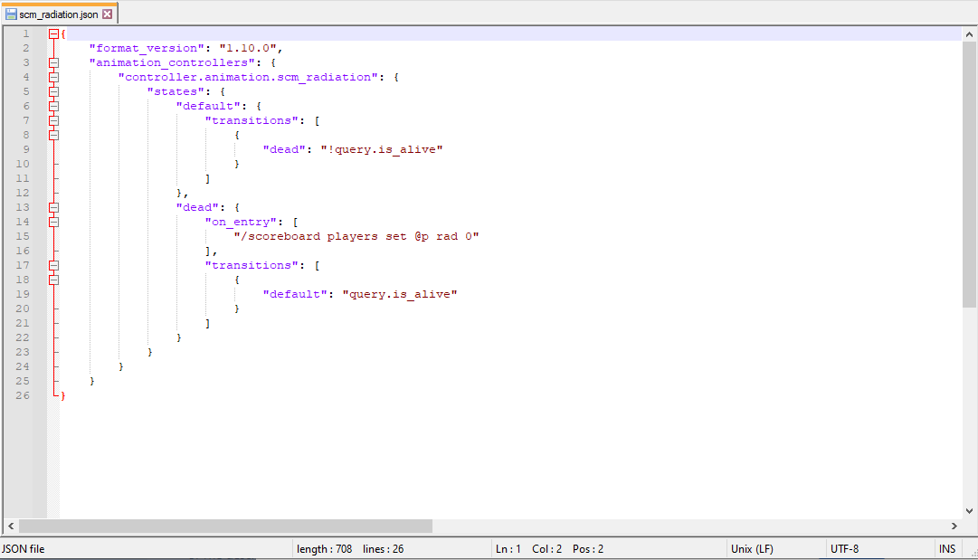978x560 pixels.
Task: Close the scm_radiation.json tab
Action: 108,14
